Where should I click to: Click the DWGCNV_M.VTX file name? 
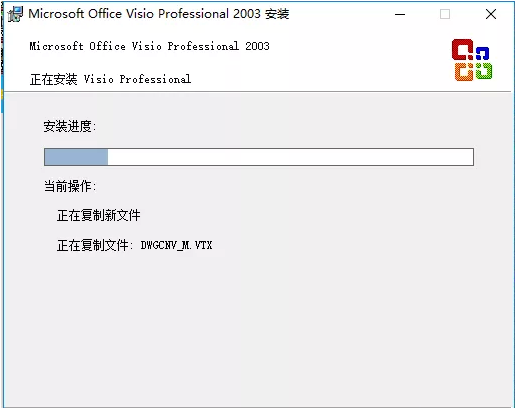pyautogui.click(x=176, y=246)
